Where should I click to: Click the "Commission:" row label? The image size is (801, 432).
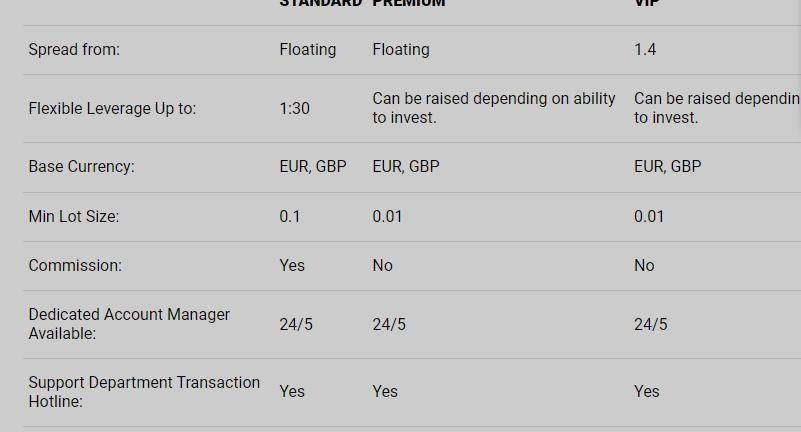click(x=75, y=265)
